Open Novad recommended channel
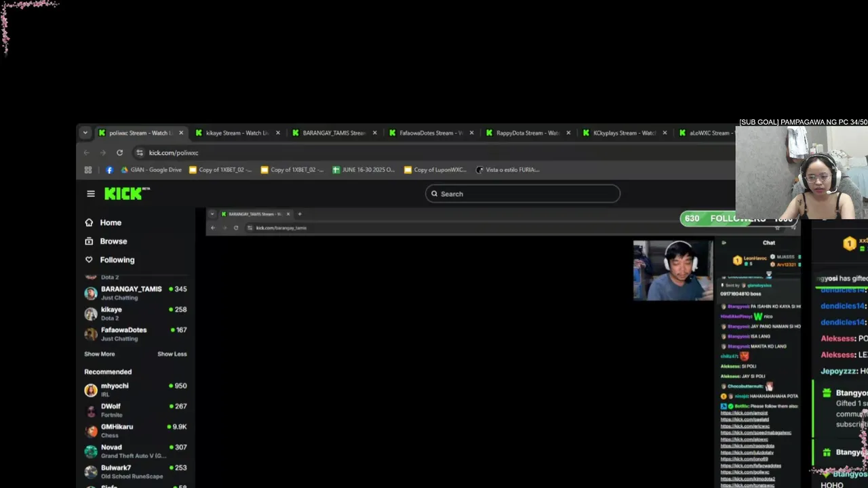 tap(136, 451)
